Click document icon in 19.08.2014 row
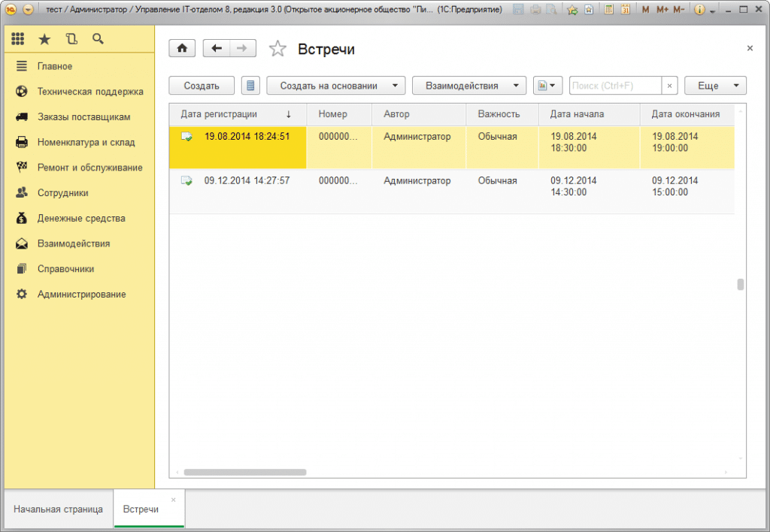 pos(186,137)
